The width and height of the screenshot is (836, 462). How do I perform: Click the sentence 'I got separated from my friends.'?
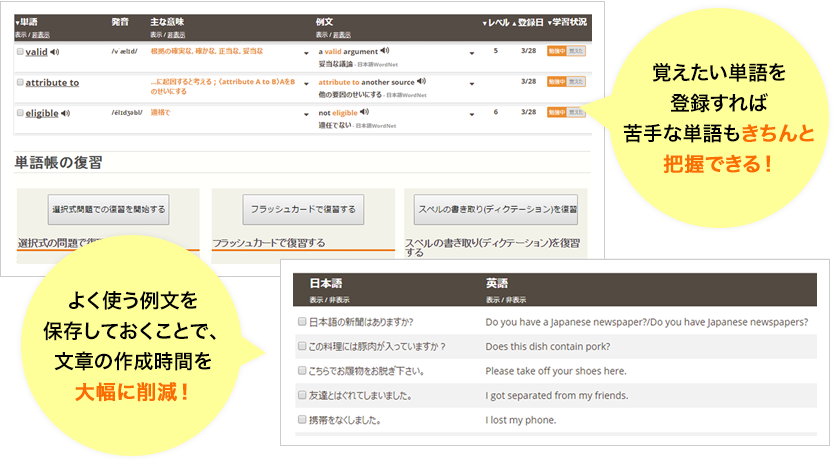point(557,395)
